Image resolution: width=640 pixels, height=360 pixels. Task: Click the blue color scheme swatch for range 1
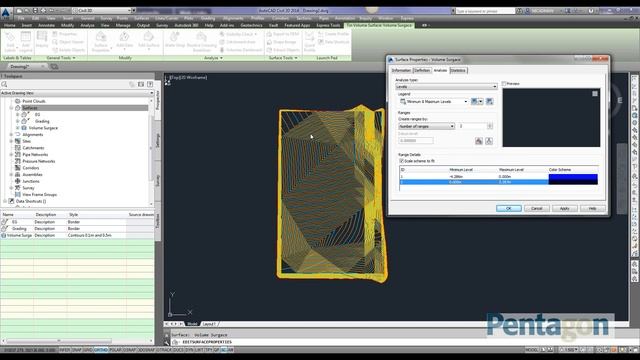point(573,177)
